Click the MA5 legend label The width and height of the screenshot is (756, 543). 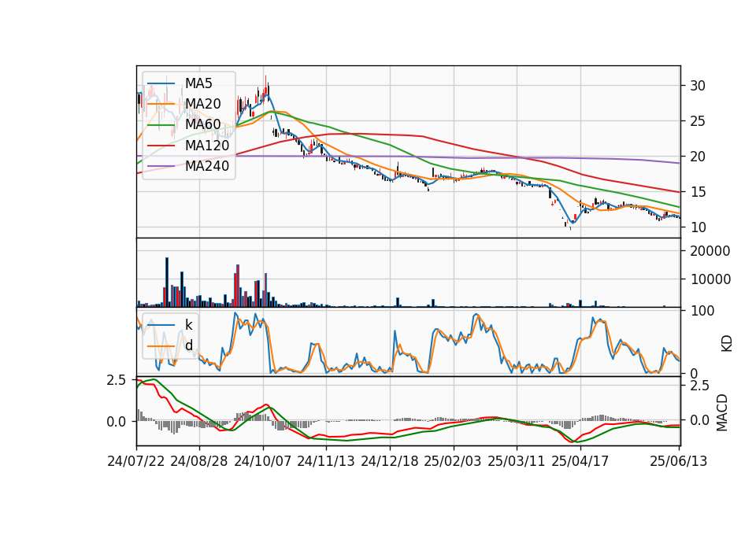(198, 83)
